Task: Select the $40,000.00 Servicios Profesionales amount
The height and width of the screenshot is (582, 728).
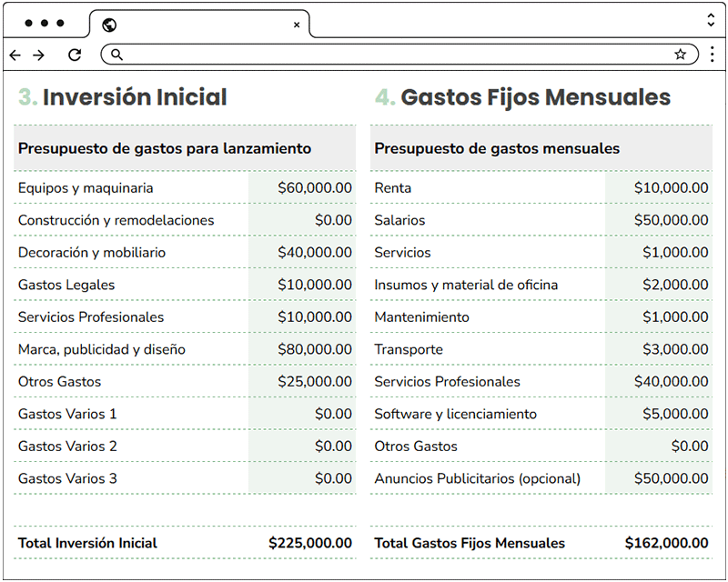Action: [672, 382]
